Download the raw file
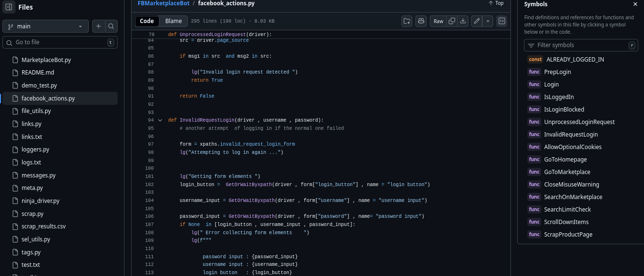 coord(463,21)
